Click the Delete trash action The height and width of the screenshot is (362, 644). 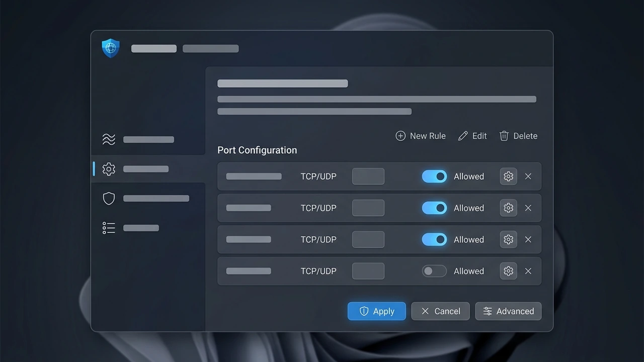coord(518,136)
